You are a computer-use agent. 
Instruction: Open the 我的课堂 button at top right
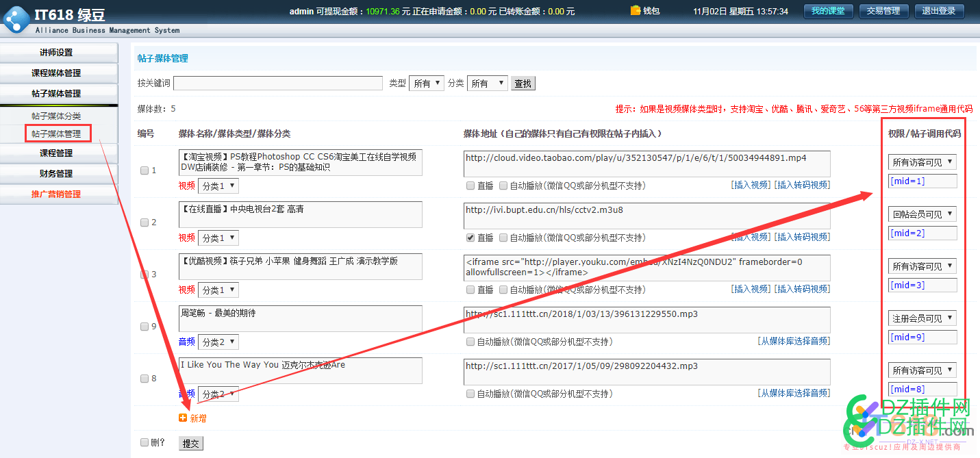[828, 11]
